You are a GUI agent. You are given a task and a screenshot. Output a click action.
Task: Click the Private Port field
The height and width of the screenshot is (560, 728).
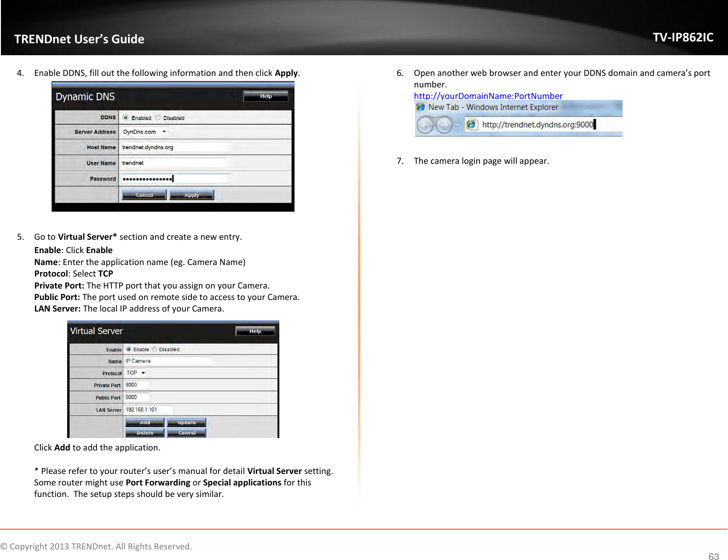(x=137, y=385)
